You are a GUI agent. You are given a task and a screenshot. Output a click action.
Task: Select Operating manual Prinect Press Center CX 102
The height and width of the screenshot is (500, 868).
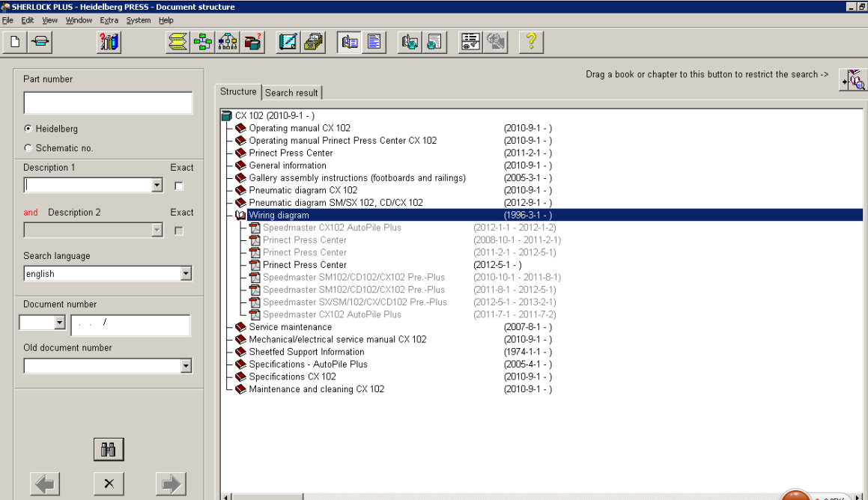click(x=343, y=141)
